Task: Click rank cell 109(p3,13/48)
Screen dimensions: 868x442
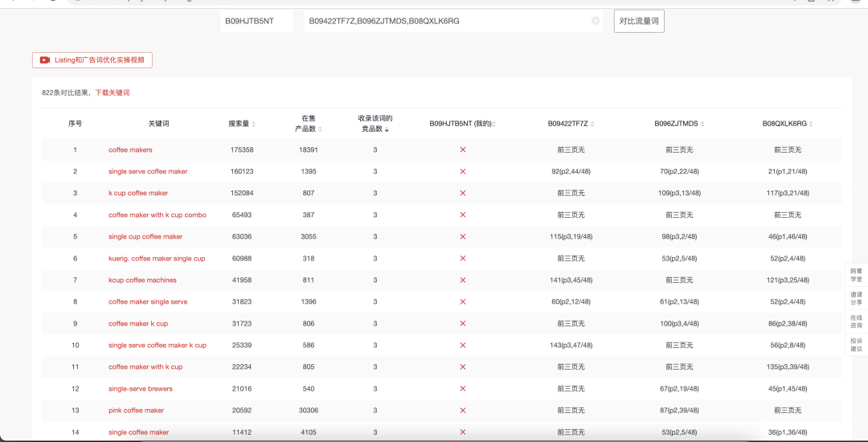Action: [679, 193]
